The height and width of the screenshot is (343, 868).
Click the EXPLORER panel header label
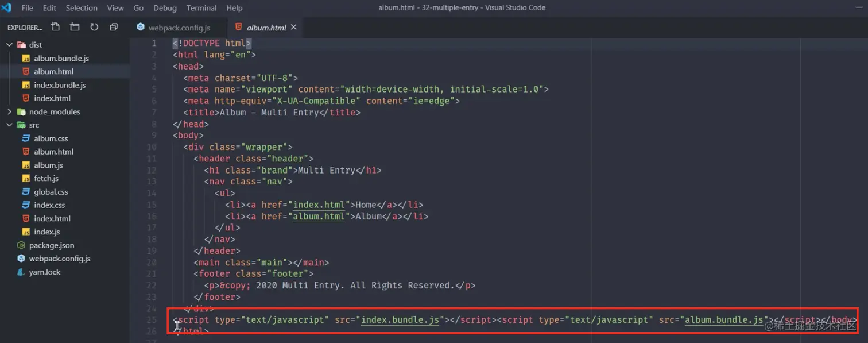(x=25, y=27)
